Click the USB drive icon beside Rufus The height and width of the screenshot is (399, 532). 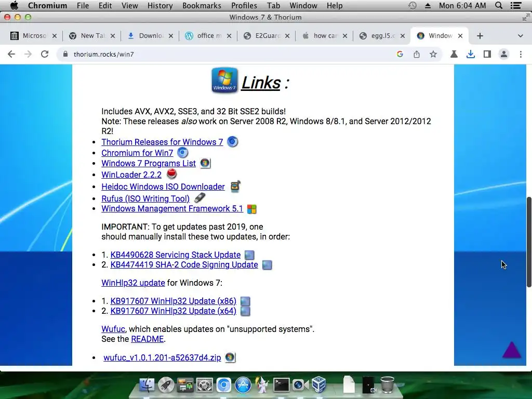point(200,197)
